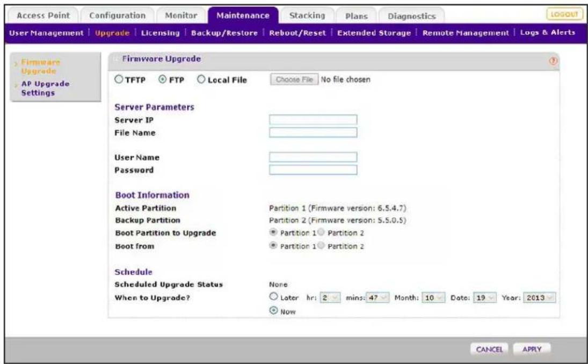This screenshot has width=588, height=364.
Task: Click the APPLY button
Action: coord(532,350)
